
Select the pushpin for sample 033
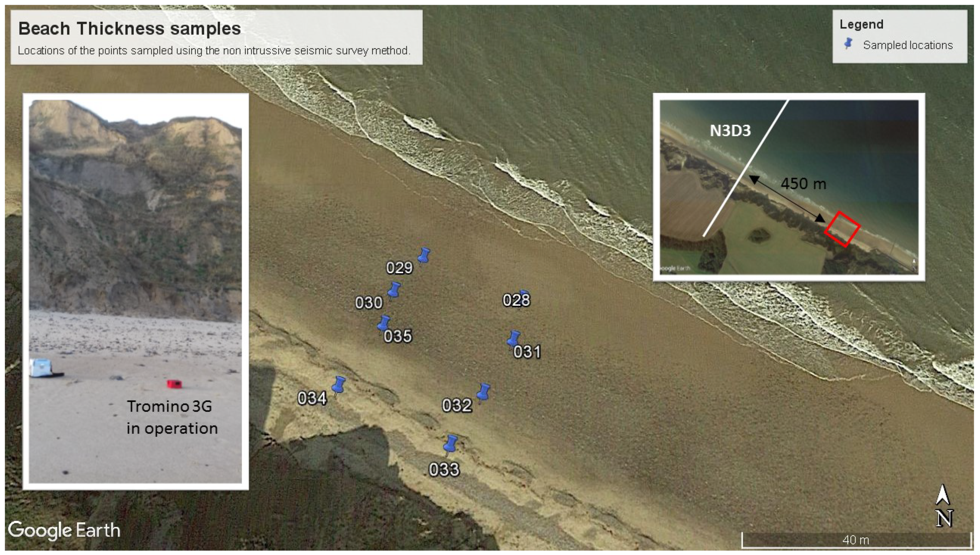click(450, 445)
